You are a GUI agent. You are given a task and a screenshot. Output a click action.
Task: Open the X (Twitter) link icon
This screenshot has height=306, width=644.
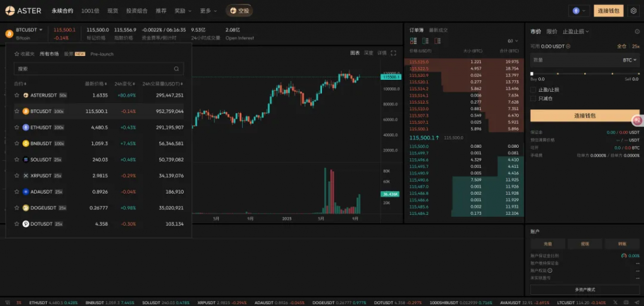point(615,302)
